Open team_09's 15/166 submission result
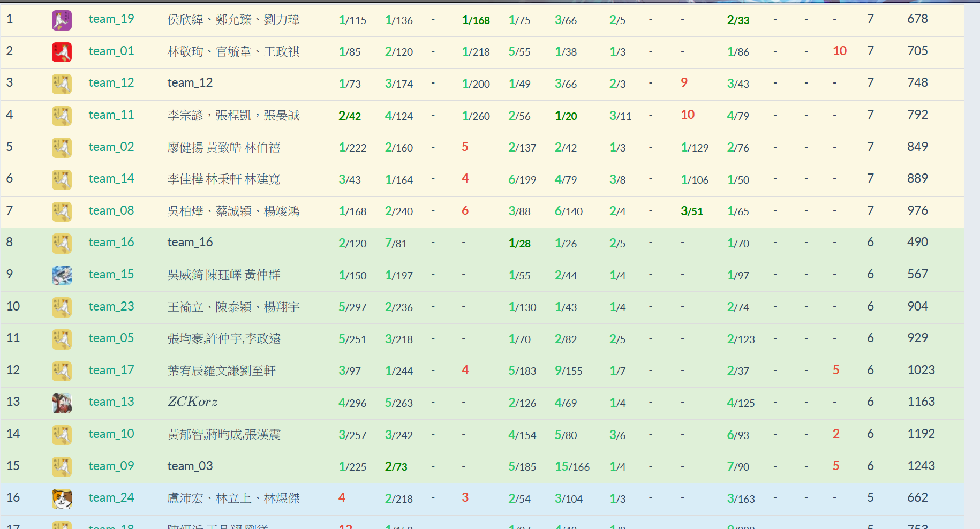This screenshot has width=980, height=529. point(572,467)
